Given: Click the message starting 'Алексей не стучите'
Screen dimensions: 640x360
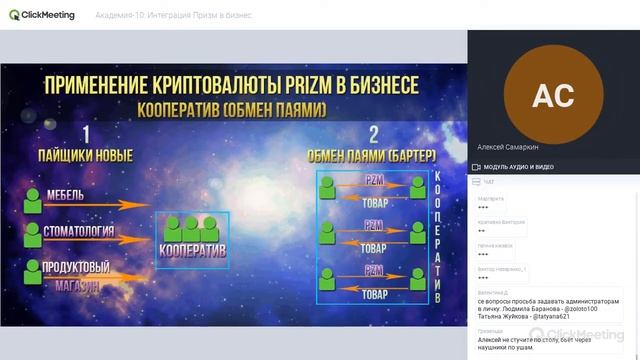Looking at the screenshot, I should (x=549, y=340).
